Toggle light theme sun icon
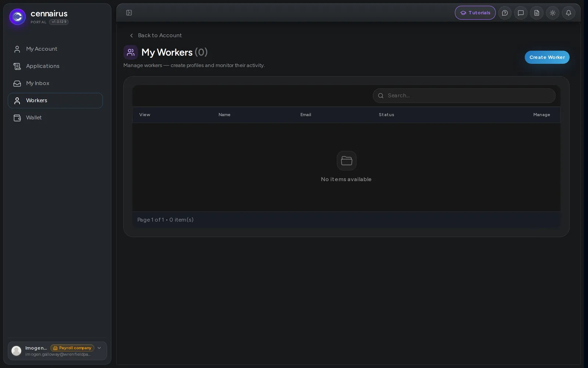Image resolution: width=588 pixels, height=368 pixels. (x=553, y=13)
